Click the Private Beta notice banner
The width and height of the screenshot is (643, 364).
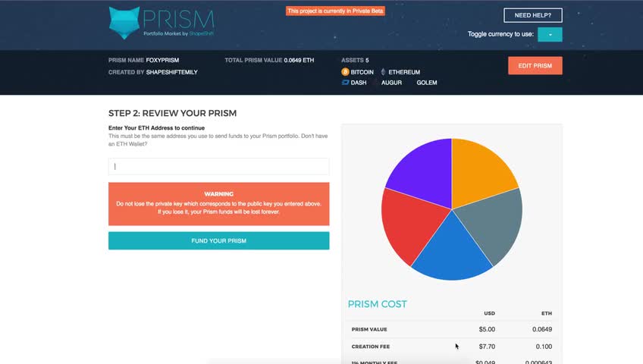tap(335, 11)
